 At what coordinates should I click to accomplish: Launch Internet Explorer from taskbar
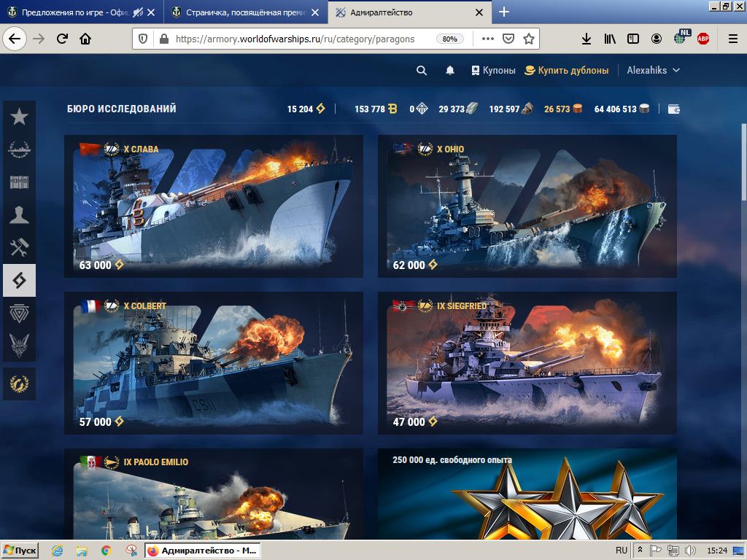(x=57, y=551)
